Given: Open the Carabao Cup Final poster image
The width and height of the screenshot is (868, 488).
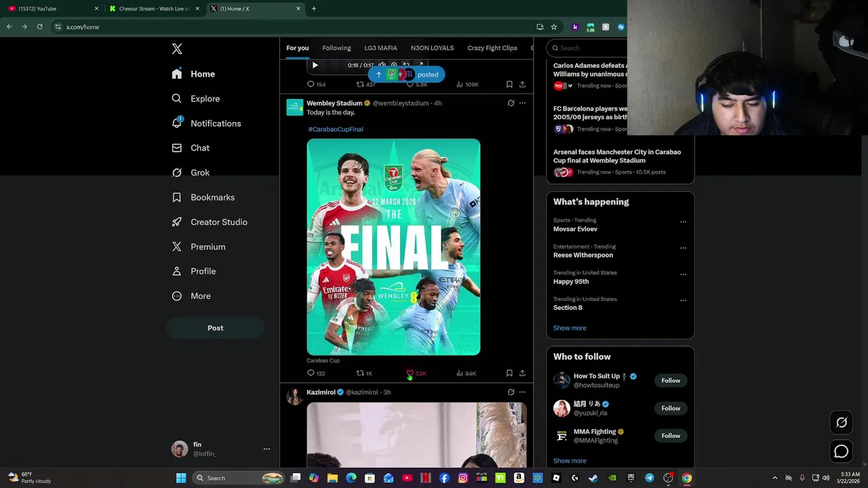Looking at the screenshot, I should [x=393, y=247].
